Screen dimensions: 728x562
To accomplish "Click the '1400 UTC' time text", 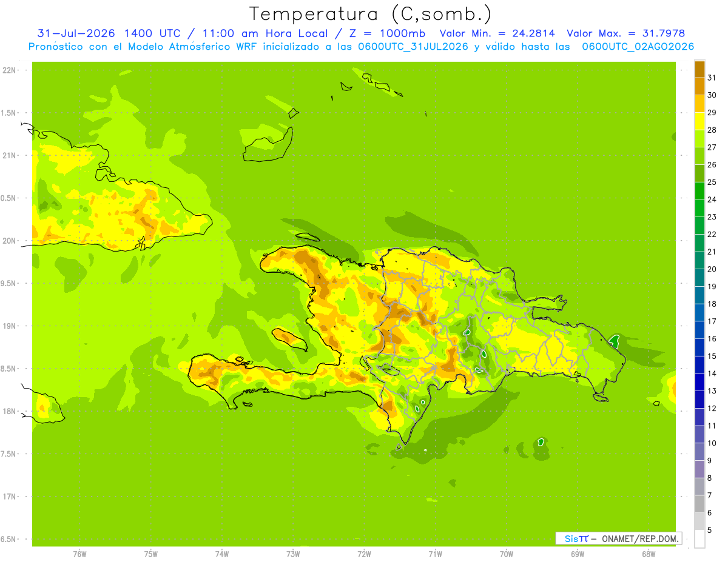I will [153, 33].
